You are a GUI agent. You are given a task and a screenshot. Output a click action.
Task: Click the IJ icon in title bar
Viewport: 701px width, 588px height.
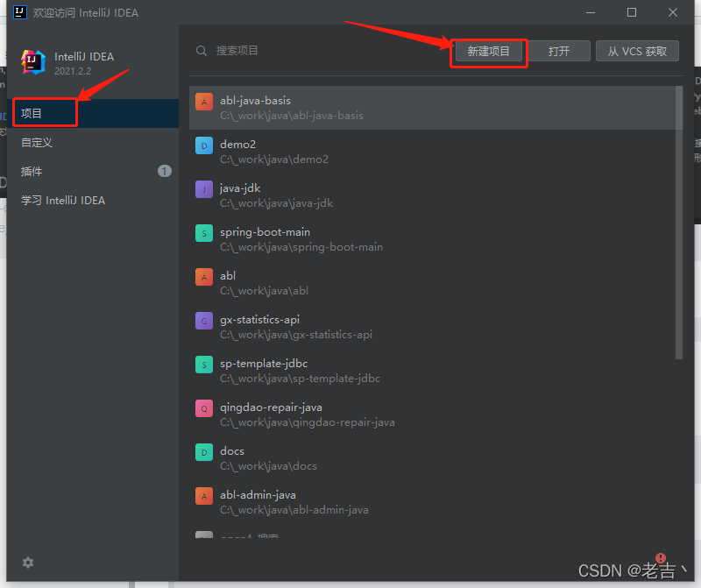[x=19, y=12]
